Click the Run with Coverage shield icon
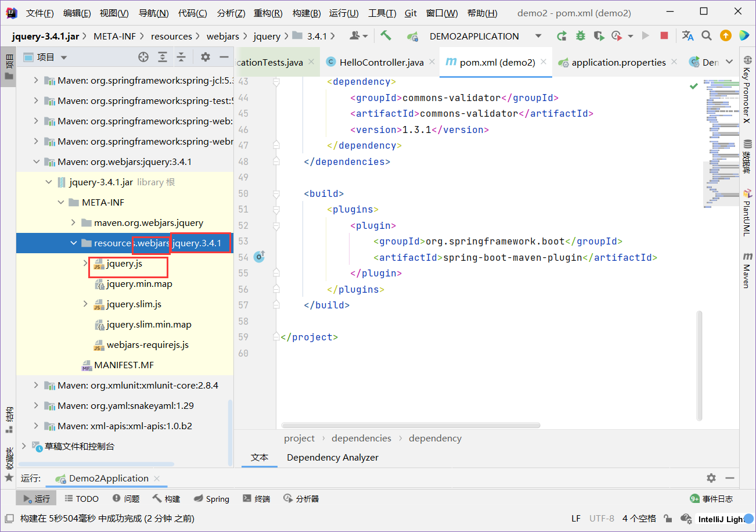Screen dimensions: 756x532 [599, 36]
